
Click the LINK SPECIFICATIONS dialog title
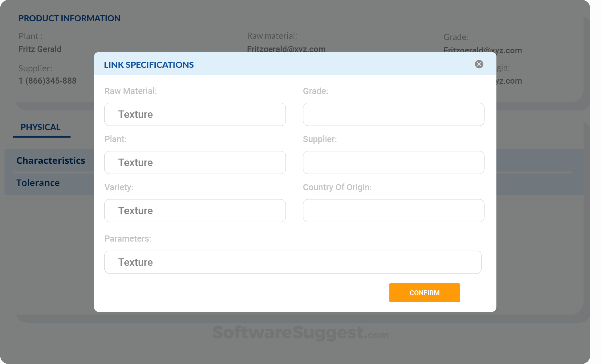pos(149,65)
